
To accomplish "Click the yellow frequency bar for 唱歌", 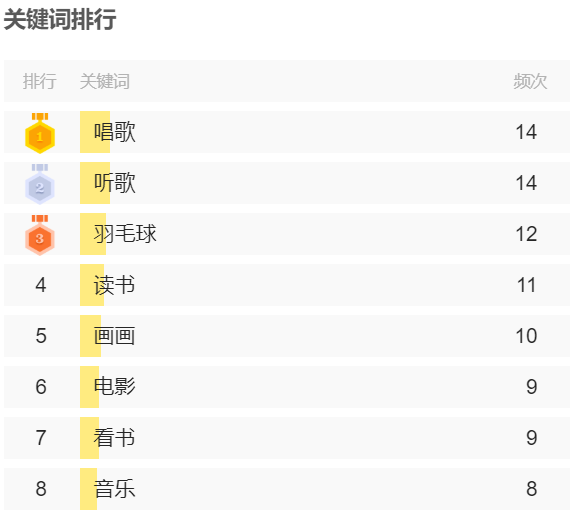I will point(95,132).
